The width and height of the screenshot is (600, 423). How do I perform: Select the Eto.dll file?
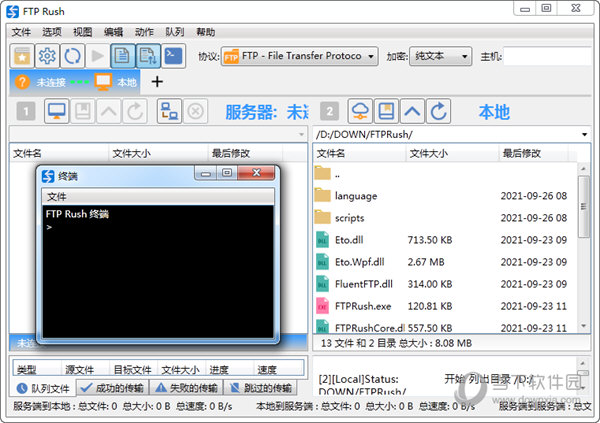(x=445, y=240)
